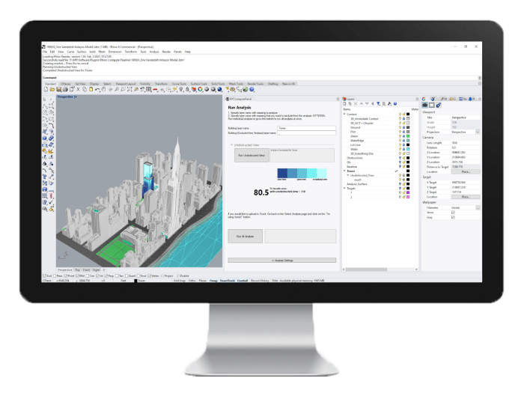Click the Open file toolbar icon
Image resolution: width=524 pixels, height=420 pixels.
pos(51,90)
